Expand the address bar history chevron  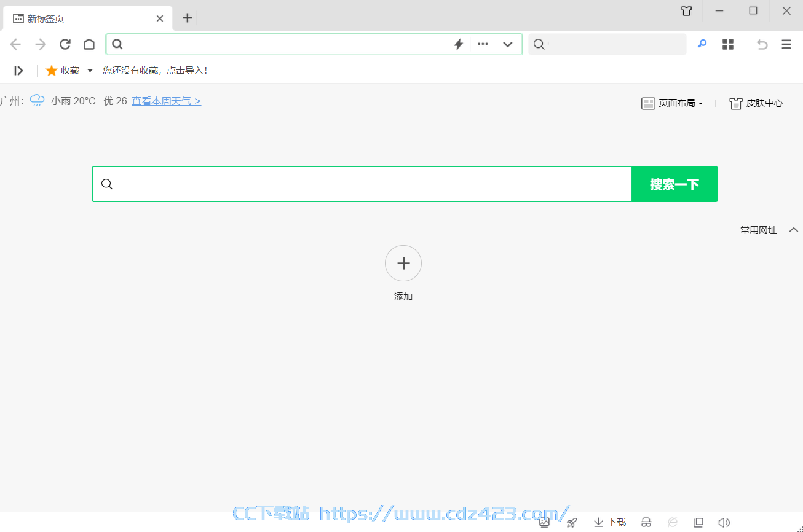pos(508,44)
